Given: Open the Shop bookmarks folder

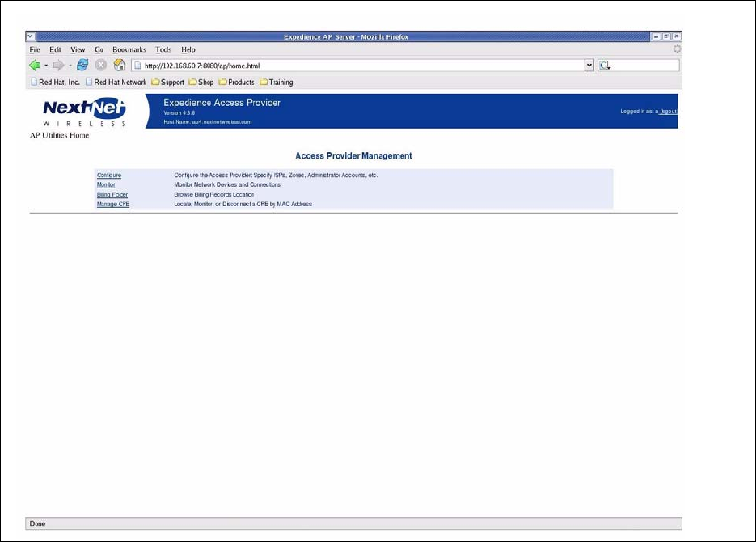Looking at the screenshot, I should tap(201, 82).
